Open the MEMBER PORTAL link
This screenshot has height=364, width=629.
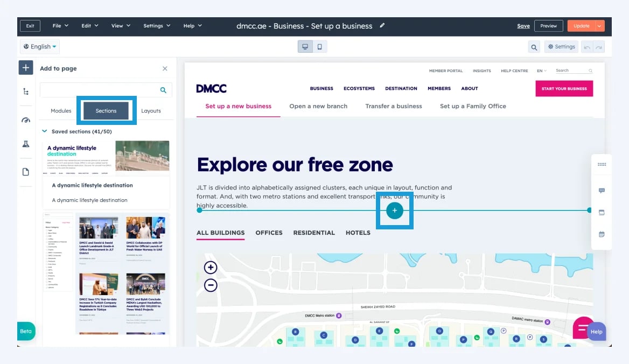pyautogui.click(x=446, y=71)
